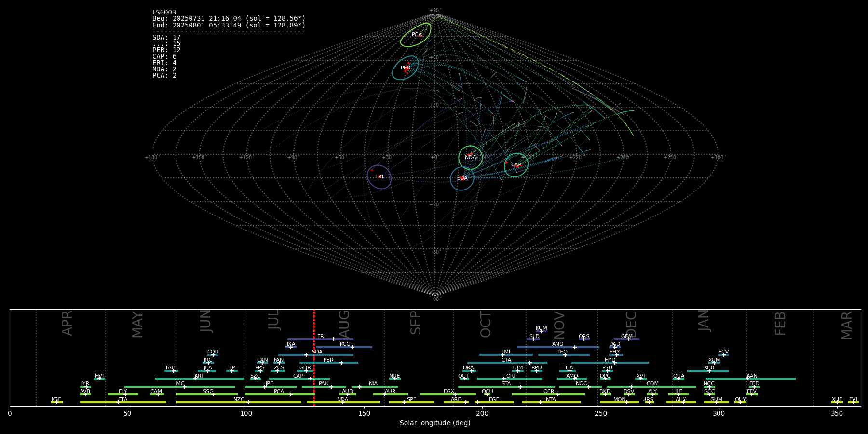
Task: Click the XCB shower bar on timeline
Action: click(708, 371)
